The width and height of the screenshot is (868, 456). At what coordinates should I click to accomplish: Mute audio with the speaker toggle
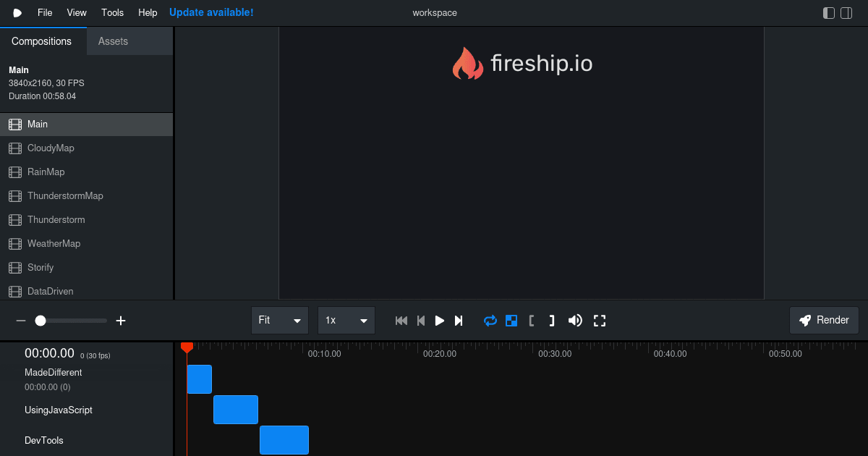(x=575, y=320)
